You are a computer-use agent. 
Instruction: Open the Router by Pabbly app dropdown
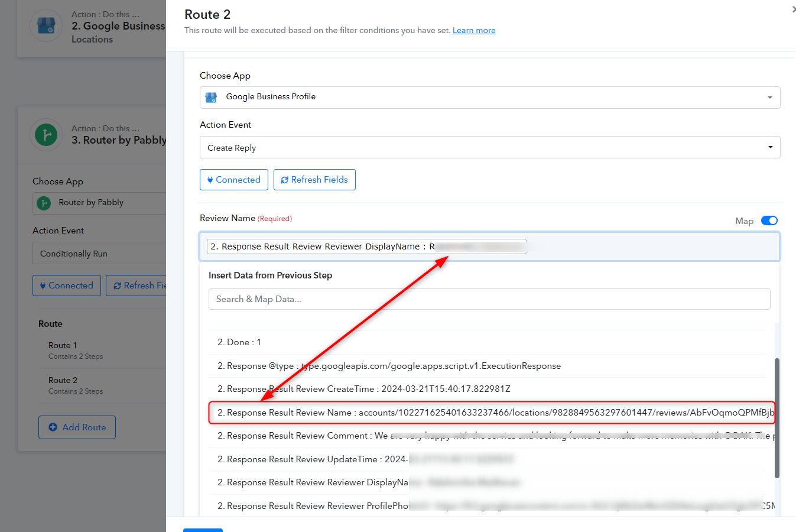click(x=99, y=203)
